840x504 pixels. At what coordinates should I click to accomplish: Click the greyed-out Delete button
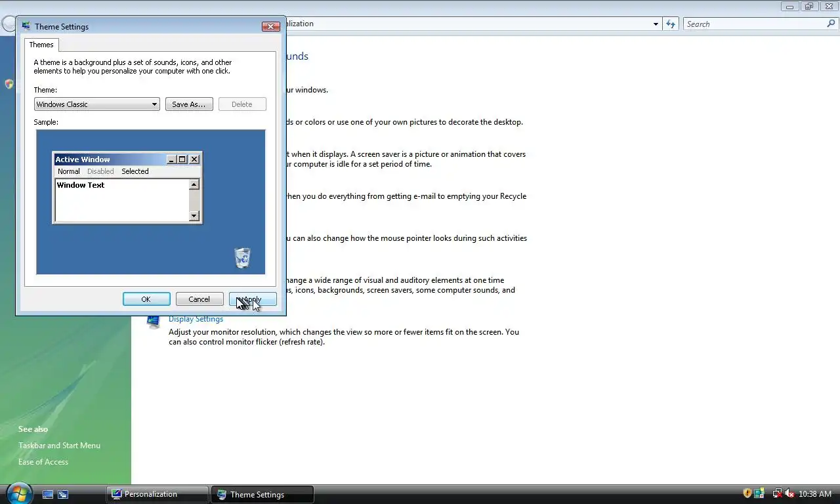pos(242,104)
